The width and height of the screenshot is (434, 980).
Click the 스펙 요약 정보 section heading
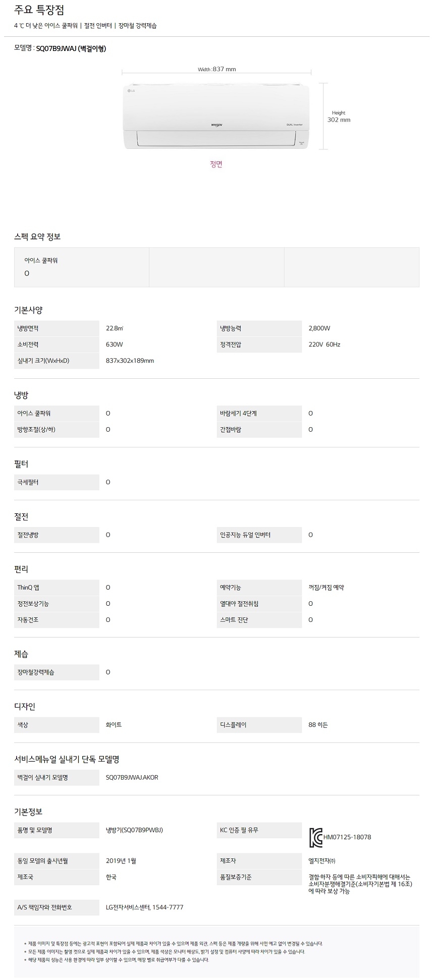(37, 237)
